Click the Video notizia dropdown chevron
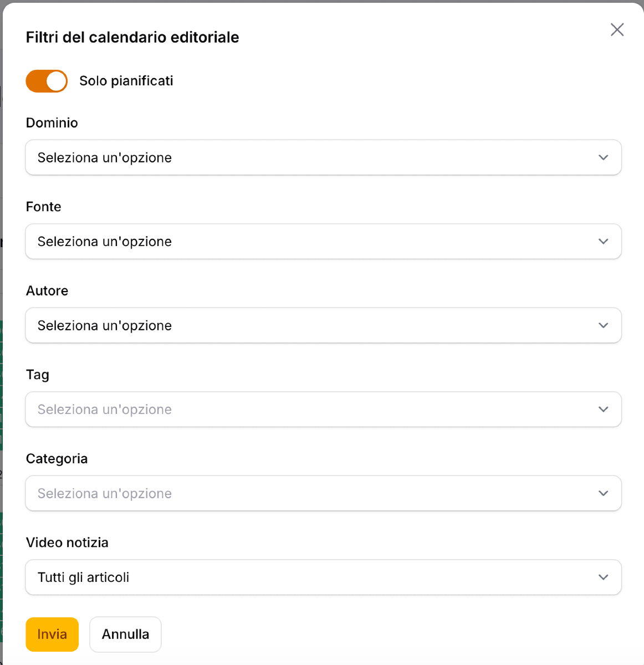Screen dimensions: 644x665 click(x=603, y=577)
